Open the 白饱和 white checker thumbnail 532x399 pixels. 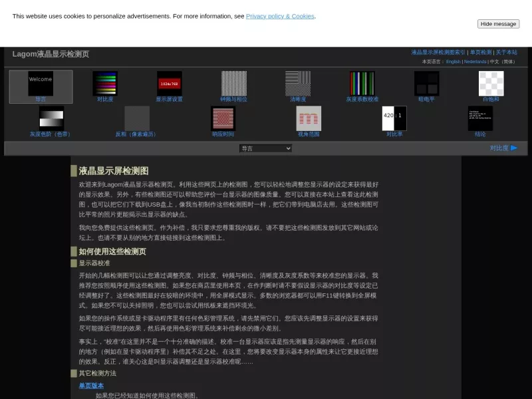click(x=491, y=84)
